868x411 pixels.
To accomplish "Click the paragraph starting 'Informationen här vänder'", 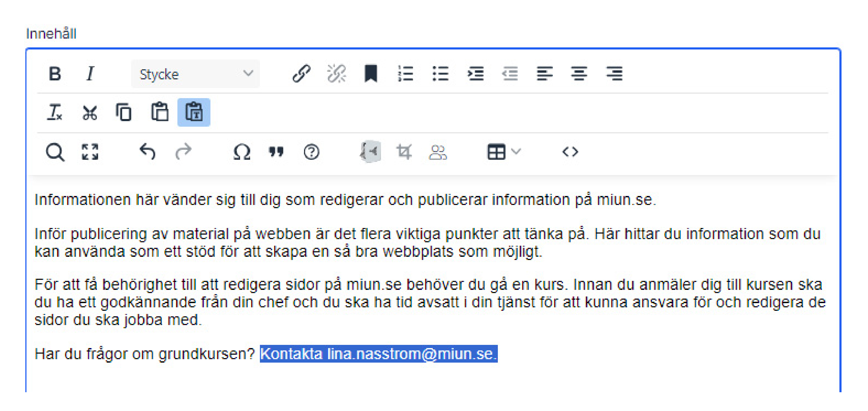I will coord(345,200).
